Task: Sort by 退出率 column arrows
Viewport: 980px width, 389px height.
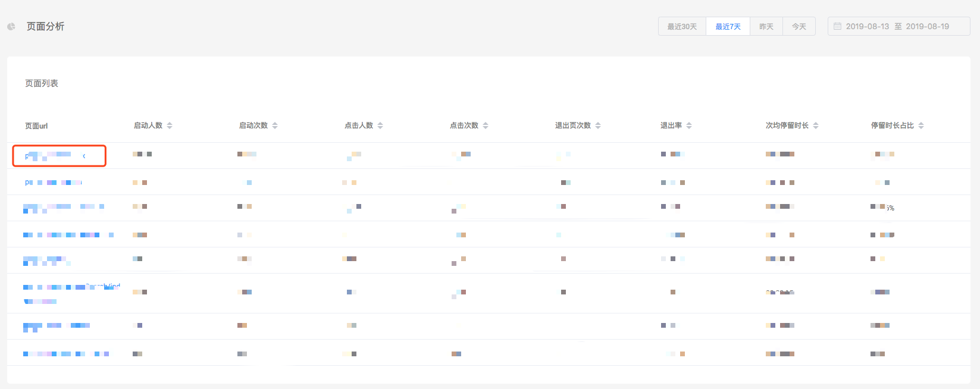Action: click(689, 126)
